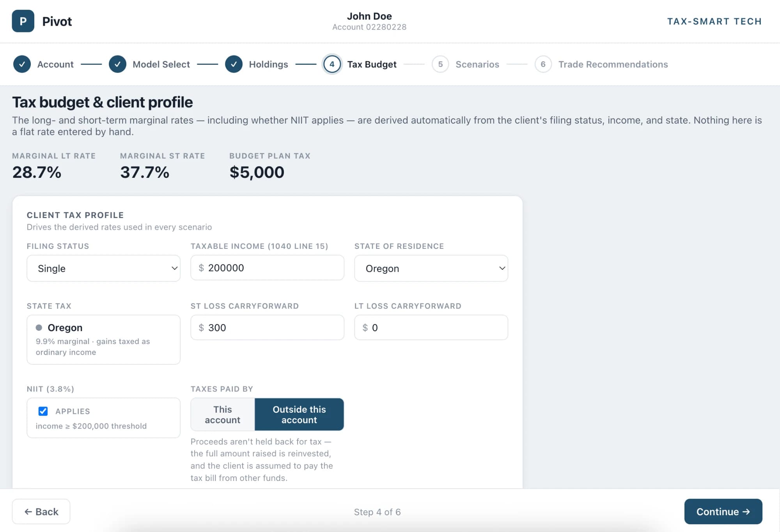Click the 'Tax budget & client profile' heading

click(102, 102)
